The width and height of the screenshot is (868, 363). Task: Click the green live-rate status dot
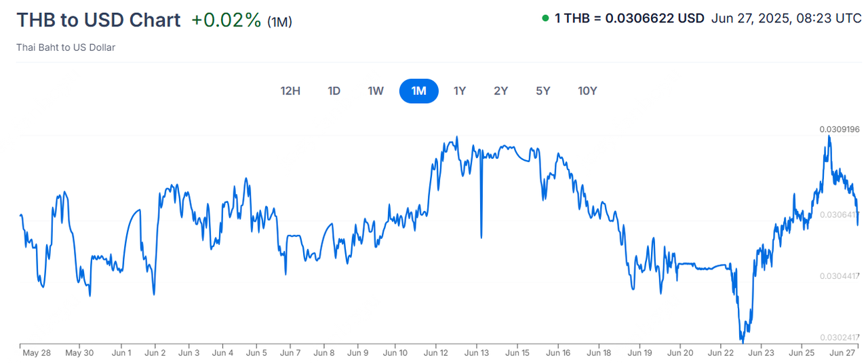coord(545,18)
